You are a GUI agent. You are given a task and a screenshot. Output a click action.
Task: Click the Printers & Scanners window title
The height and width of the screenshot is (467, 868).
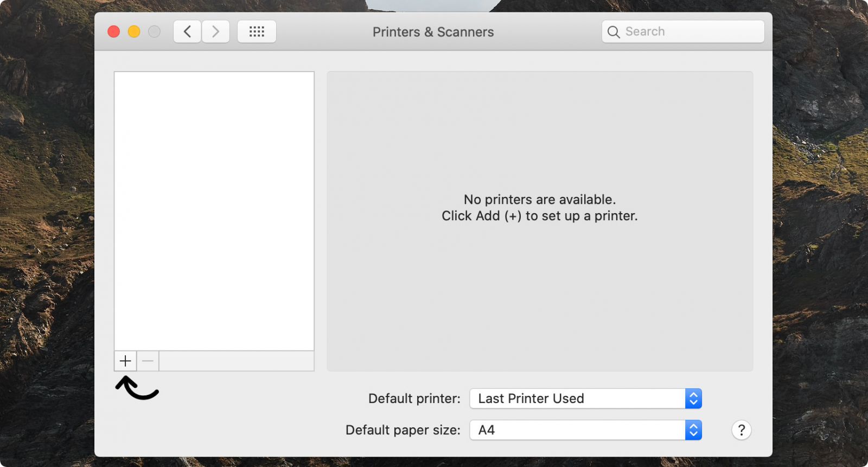click(x=433, y=32)
